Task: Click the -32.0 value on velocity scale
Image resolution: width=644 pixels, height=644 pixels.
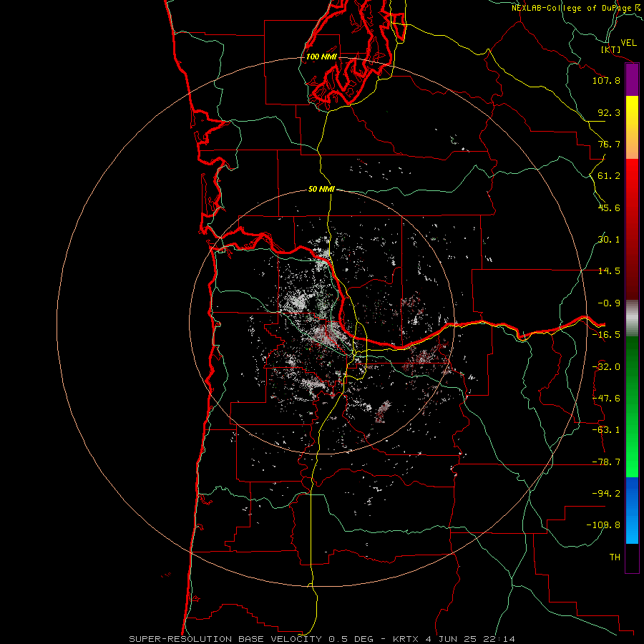Action: coord(606,367)
